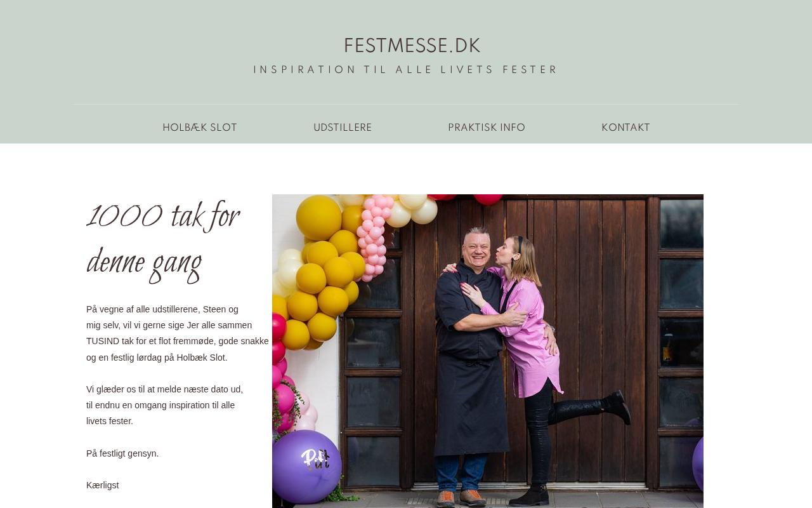
Task: Open the Praktisk Info navigation item
Action: 487,128
